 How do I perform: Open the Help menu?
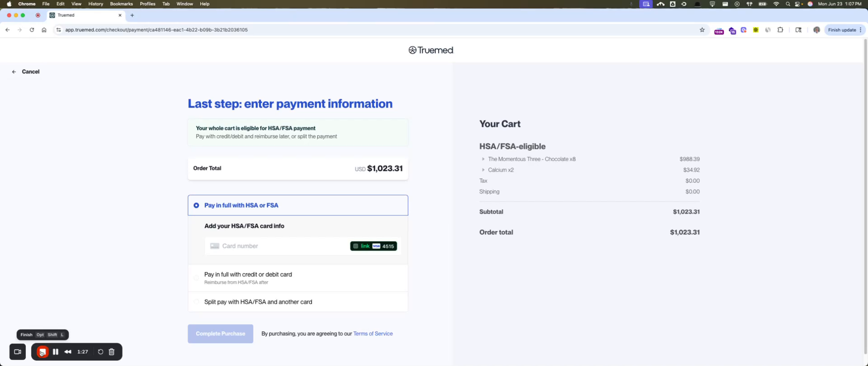click(204, 4)
